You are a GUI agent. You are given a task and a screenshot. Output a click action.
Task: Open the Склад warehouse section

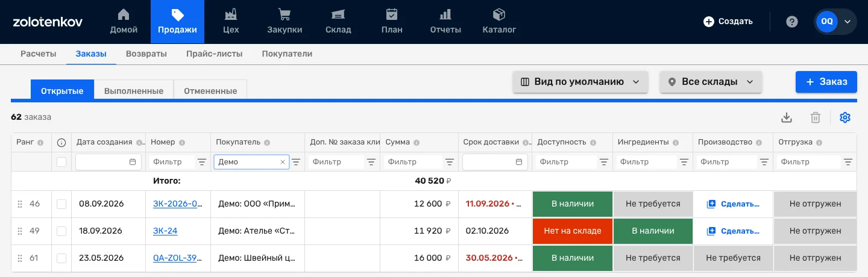[x=338, y=22]
